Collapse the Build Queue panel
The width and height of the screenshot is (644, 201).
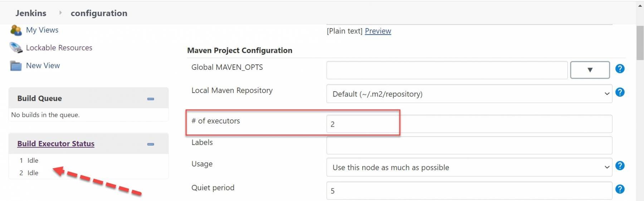pos(151,99)
